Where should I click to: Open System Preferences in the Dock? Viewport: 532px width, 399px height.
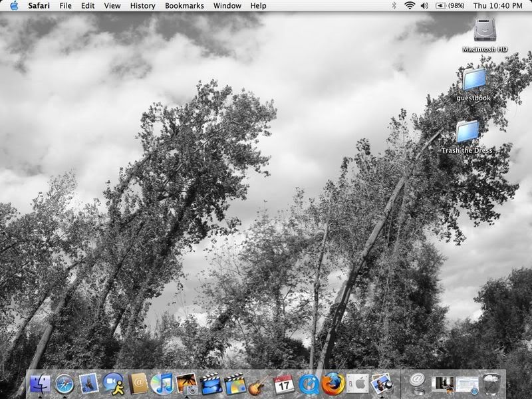357,384
